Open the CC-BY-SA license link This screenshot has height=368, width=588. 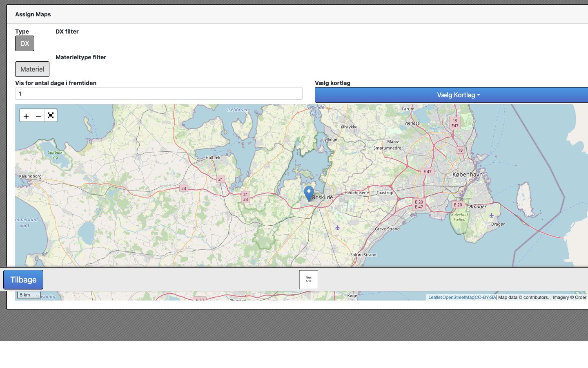pyautogui.click(x=485, y=297)
